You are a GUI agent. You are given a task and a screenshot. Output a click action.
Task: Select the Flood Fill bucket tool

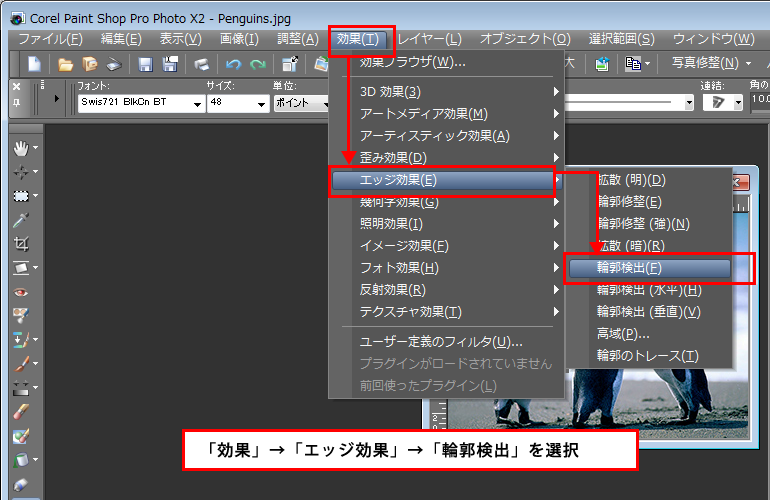21,460
